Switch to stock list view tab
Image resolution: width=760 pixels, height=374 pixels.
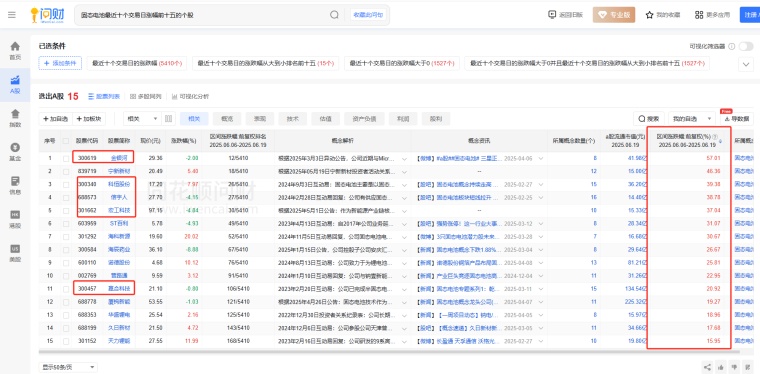click(104, 96)
